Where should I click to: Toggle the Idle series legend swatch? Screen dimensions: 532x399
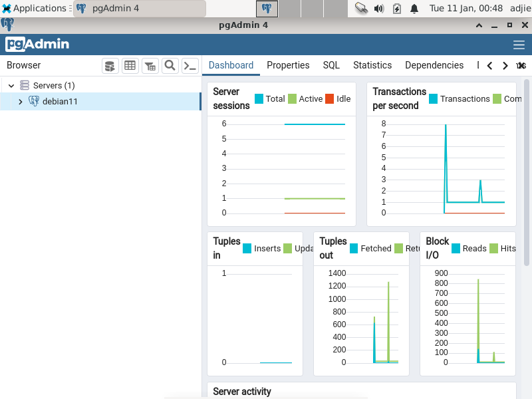coord(329,98)
